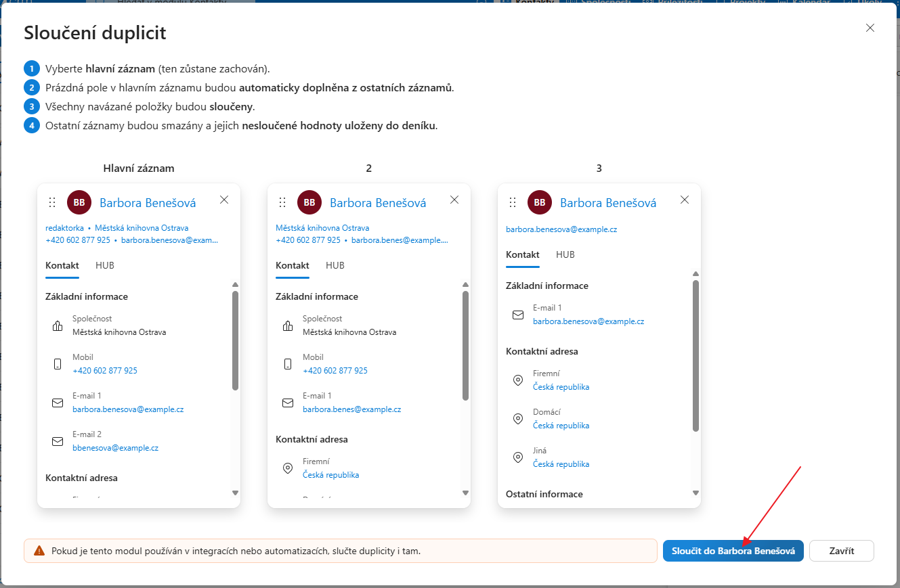Click Česká republika Firemní link in card 3
This screenshot has height=588, width=900.
tap(561, 387)
